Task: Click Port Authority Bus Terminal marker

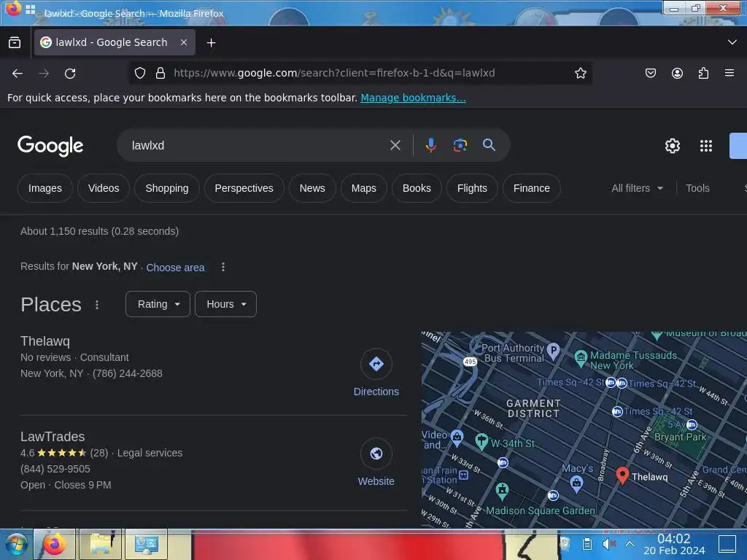Action: tap(553, 351)
